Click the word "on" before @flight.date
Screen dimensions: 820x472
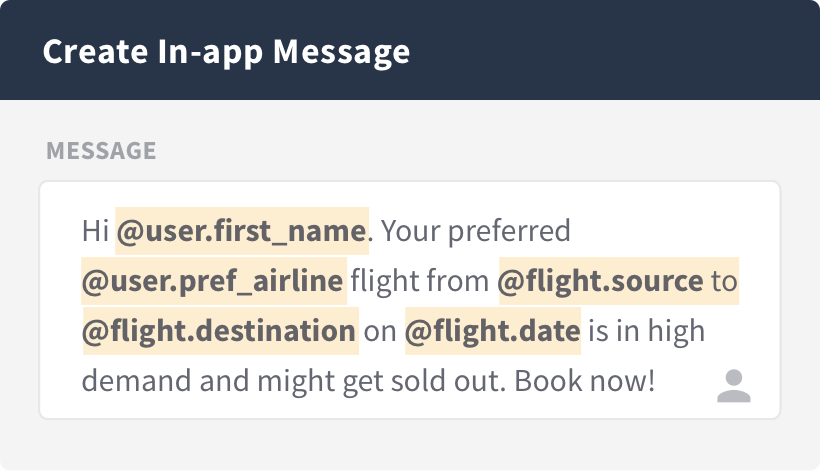pos(380,331)
